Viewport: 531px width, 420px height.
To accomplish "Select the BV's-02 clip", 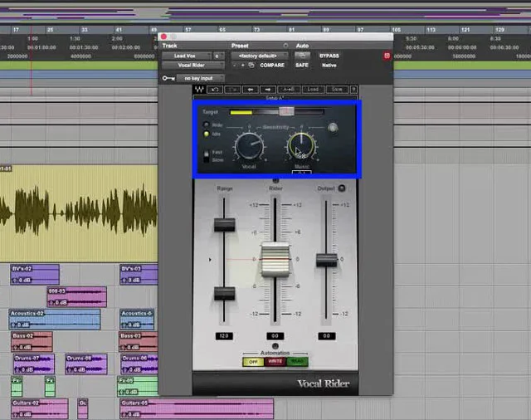I will point(35,275).
